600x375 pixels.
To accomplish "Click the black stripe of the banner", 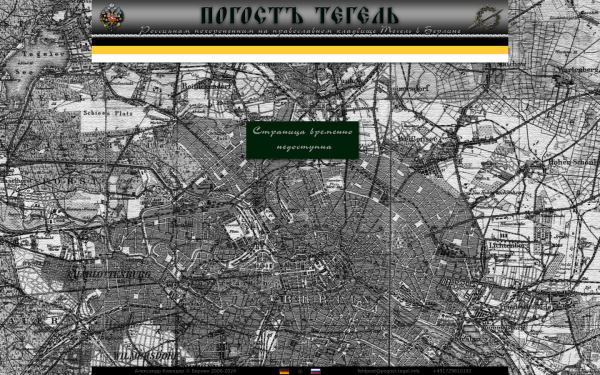I will click(x=300, y=42).
